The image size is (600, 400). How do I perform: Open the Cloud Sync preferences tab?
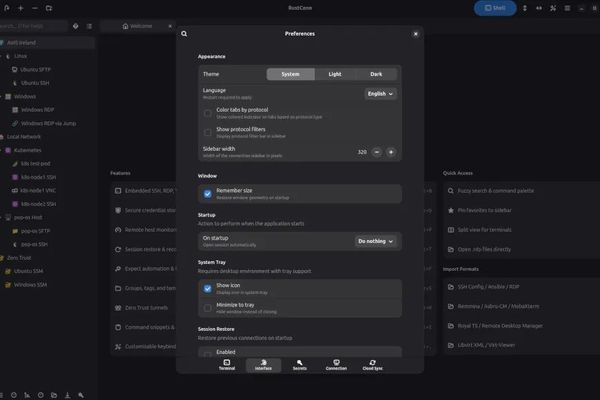click(x=372, y=365)
